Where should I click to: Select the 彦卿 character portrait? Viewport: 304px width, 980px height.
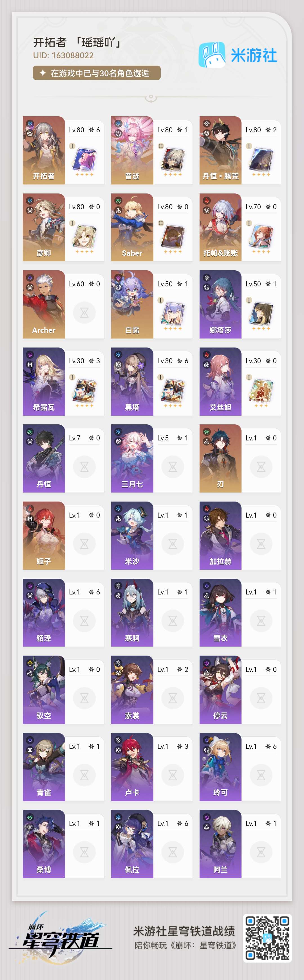tap(44, 228)
